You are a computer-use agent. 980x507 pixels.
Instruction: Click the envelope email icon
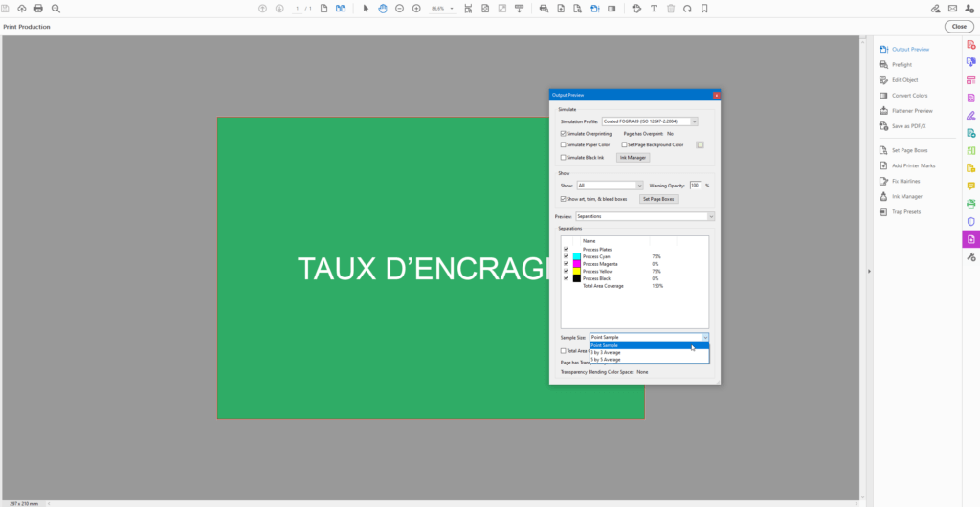pos(952,9)
